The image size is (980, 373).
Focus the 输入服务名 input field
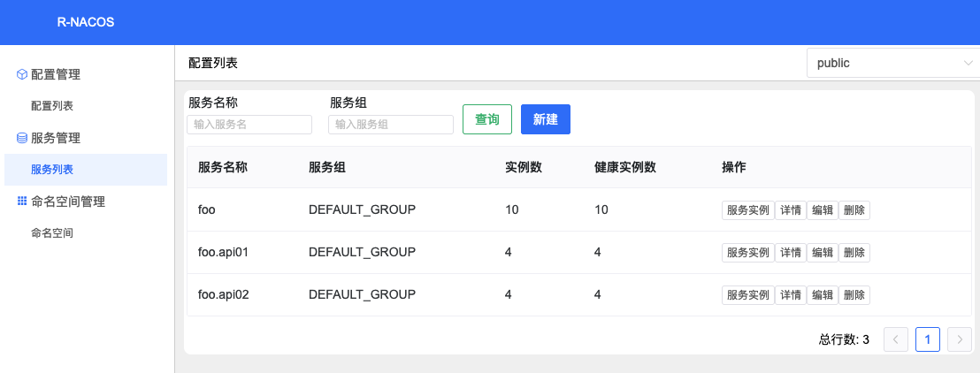point(249,125)
